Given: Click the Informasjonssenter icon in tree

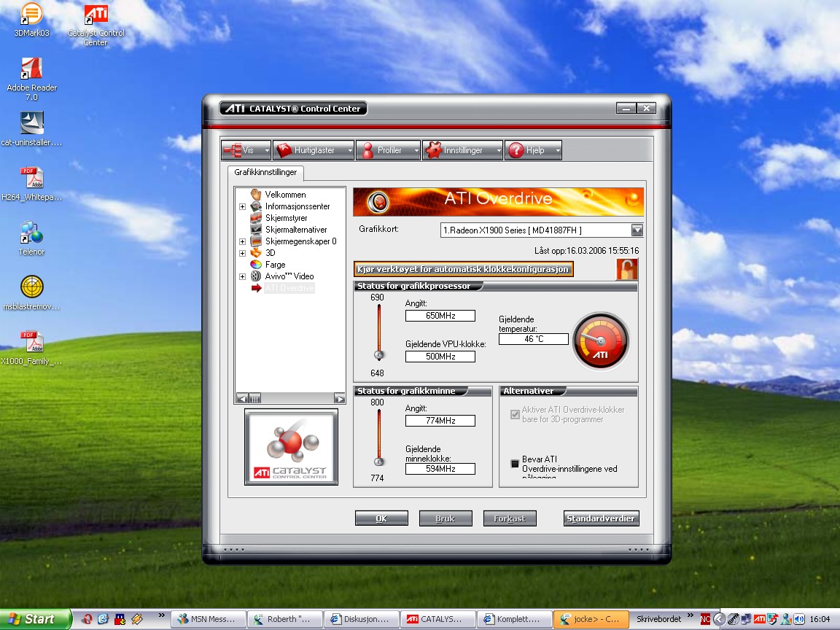Looking at the screenshot, I should [x=256, y=206].
